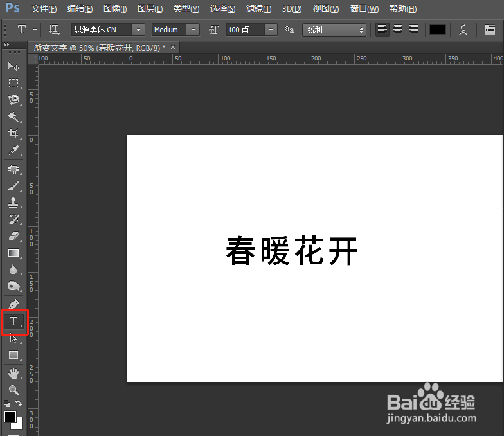504x436 pixels.
Task: Click the white background color swatch
Action: click(19, 426)
